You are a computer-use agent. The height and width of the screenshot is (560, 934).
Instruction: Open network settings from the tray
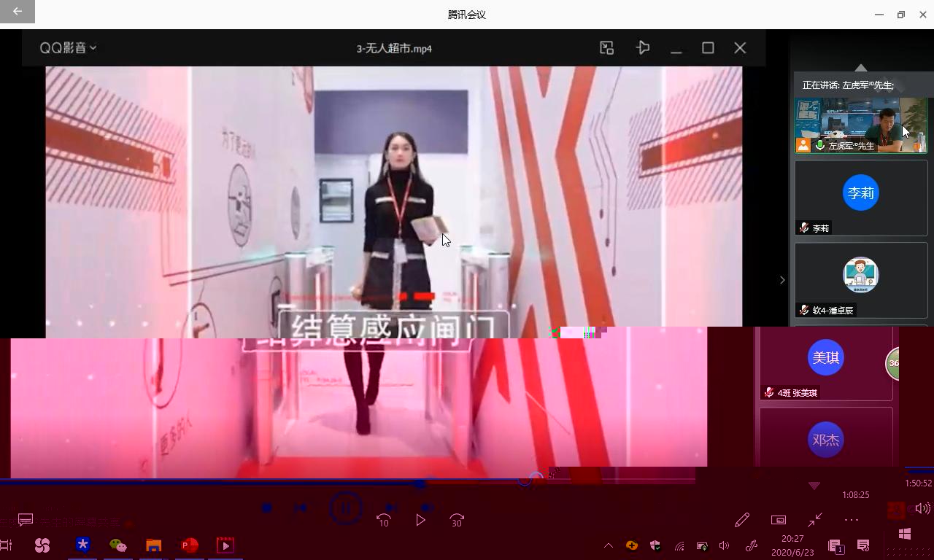click(x=679, y=545)
